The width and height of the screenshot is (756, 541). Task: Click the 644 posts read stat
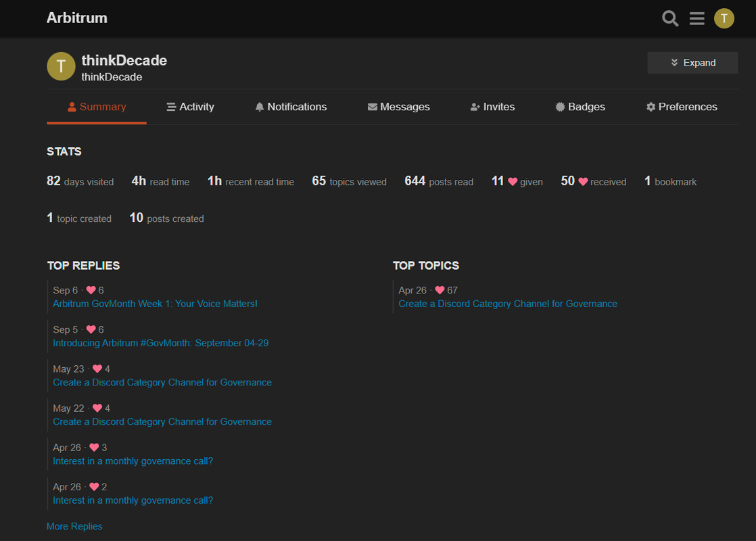click(x=439, y=181)
